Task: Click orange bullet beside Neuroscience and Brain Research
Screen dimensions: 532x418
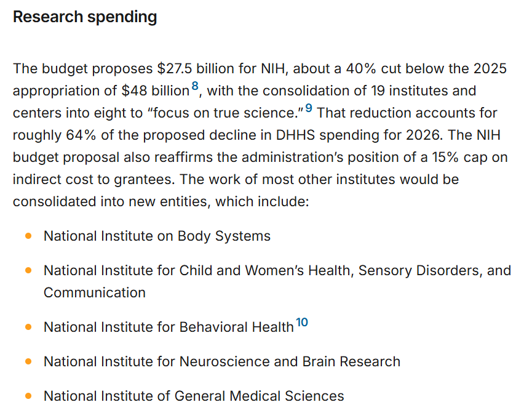Action: click(28, 361)
